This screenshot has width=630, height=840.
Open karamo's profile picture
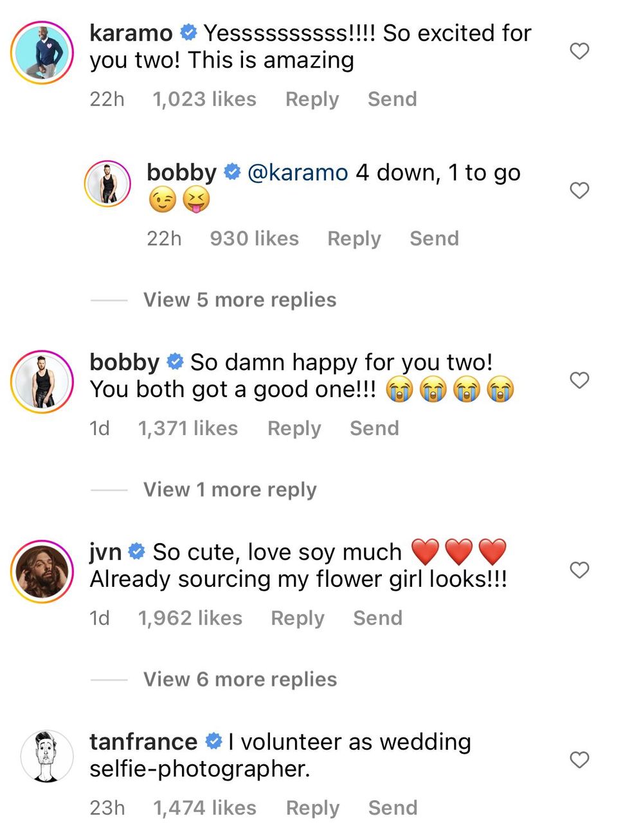[42, 53]
